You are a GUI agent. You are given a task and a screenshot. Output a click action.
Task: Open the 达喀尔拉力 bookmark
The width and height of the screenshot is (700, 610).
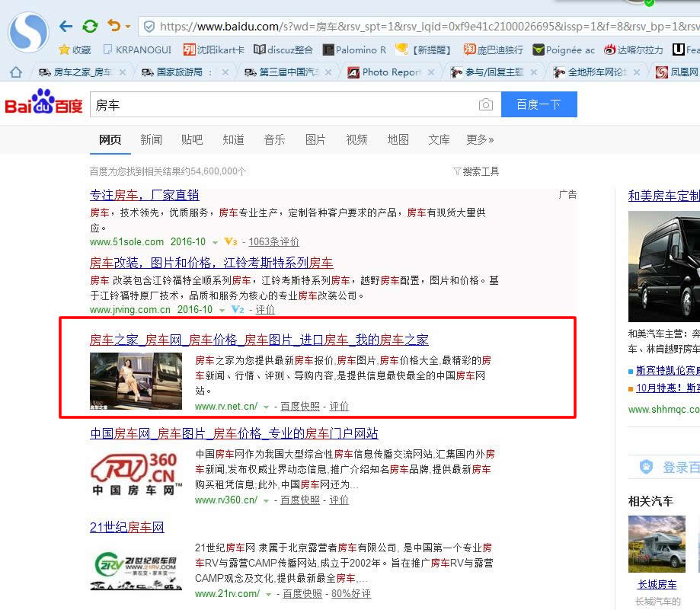click(634, 50)
